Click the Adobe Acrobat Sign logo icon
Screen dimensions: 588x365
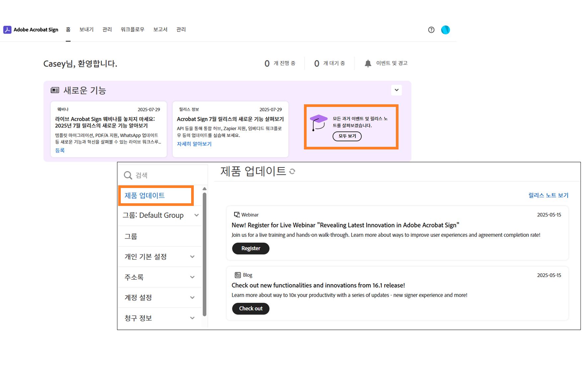click(7, 30)
